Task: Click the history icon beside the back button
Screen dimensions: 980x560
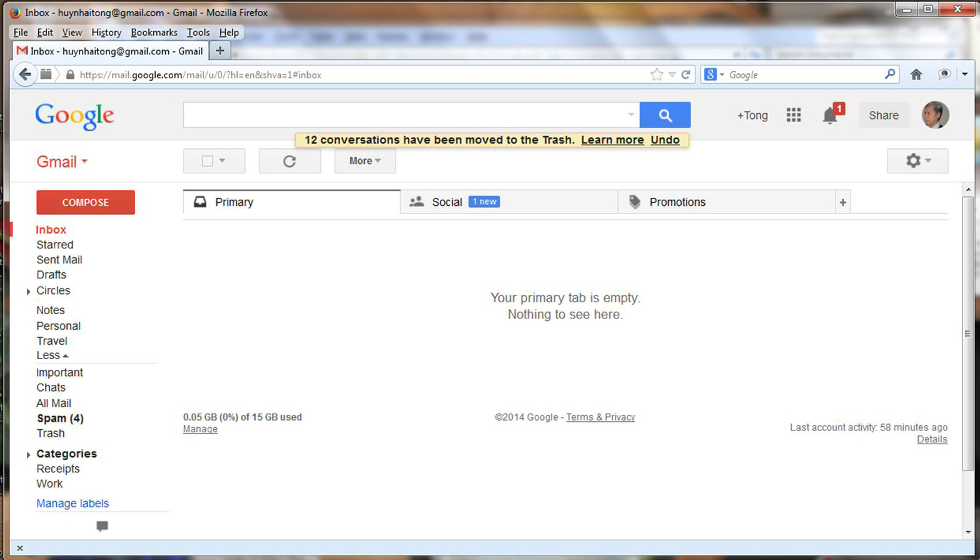Action: [46, 74]
